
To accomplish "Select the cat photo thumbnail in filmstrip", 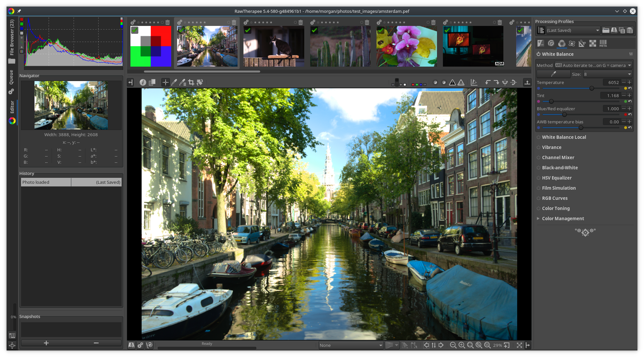I will coord(274,47).
